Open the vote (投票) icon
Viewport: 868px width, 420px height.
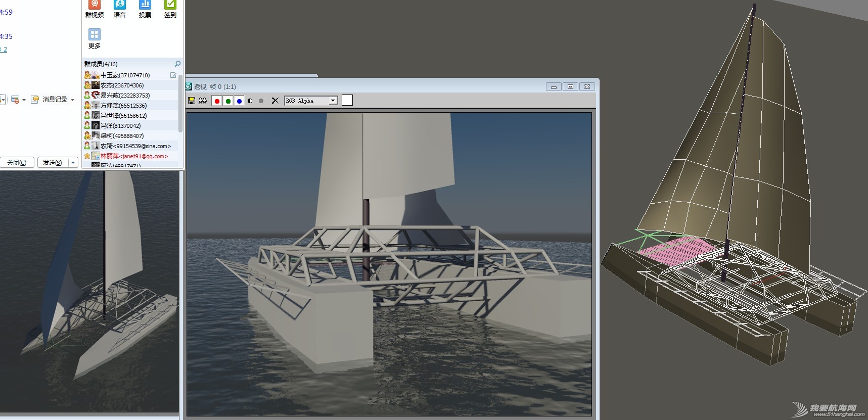[145, 9]
